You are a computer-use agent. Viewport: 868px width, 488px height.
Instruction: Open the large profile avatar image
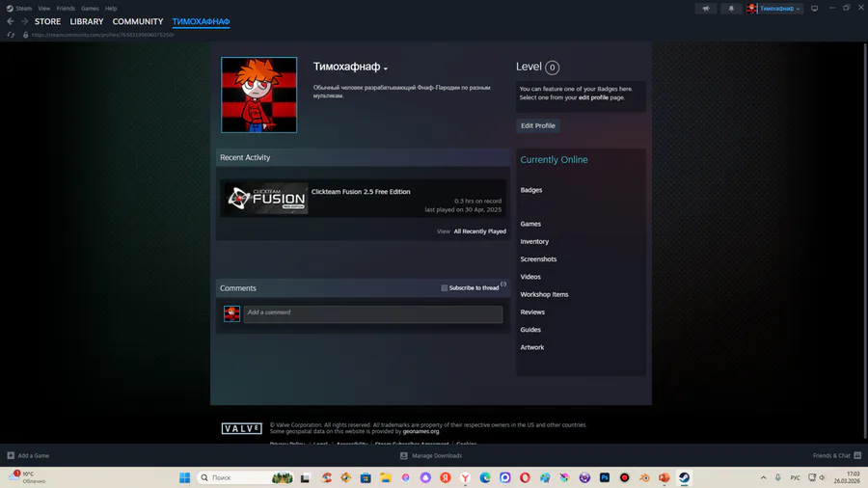(259, 95)
